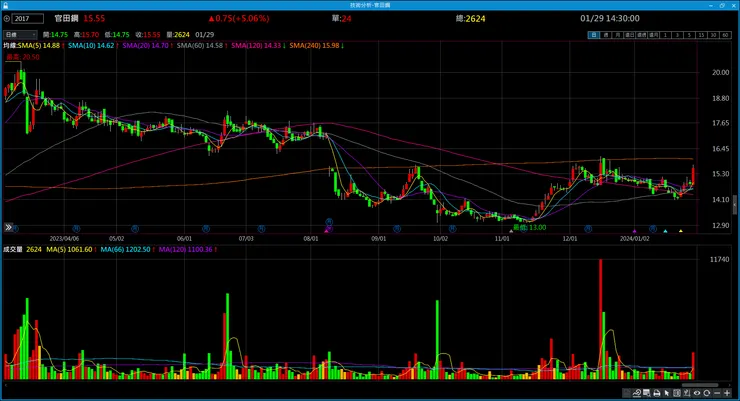Click the MA(66) 1202.50 volume legend

[x=125, y=249]
